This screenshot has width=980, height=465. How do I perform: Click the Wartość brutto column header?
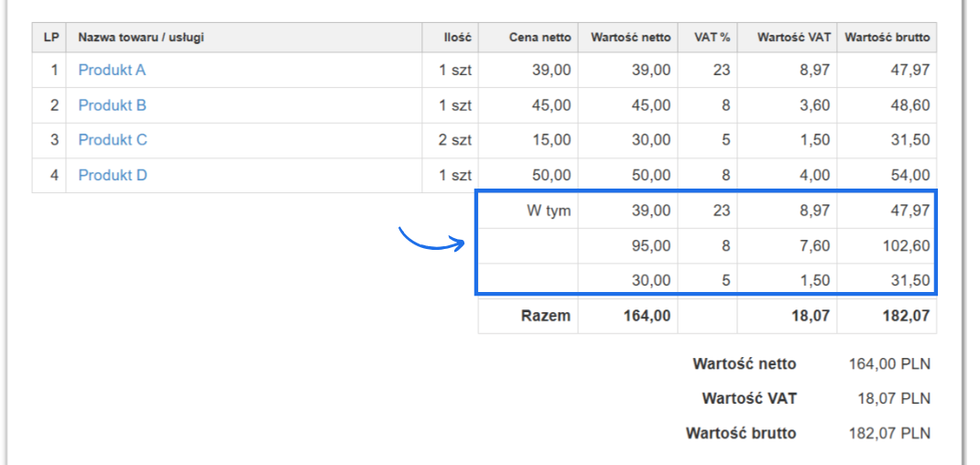(x=887, y=38)
